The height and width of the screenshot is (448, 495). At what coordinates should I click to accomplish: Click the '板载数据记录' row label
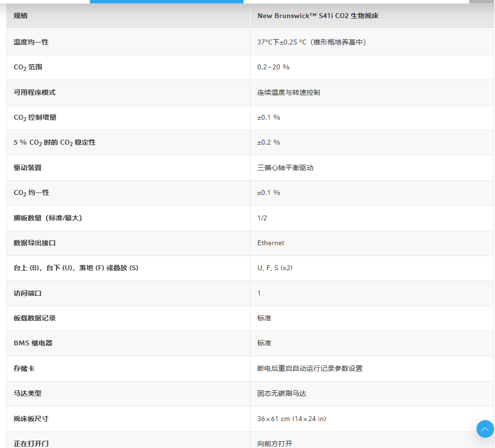pyautogui.click(x=34, y=318)
